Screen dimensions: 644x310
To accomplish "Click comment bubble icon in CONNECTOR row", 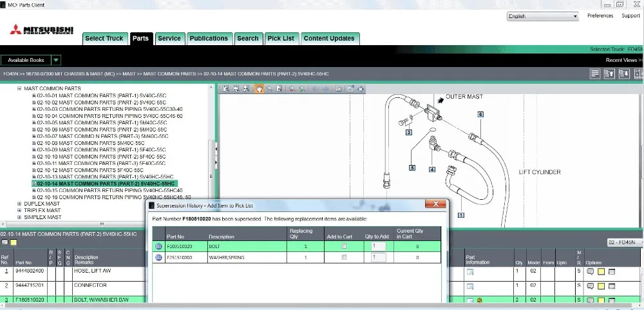I will (x=591, y=286).
